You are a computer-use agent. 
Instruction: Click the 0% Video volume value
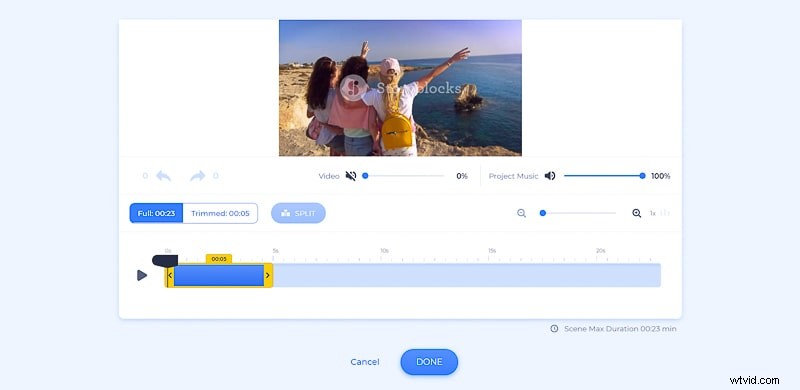tap(462, 176)
